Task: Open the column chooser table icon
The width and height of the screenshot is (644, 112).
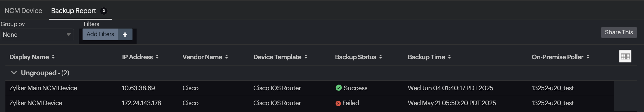Action: point(625,56)
